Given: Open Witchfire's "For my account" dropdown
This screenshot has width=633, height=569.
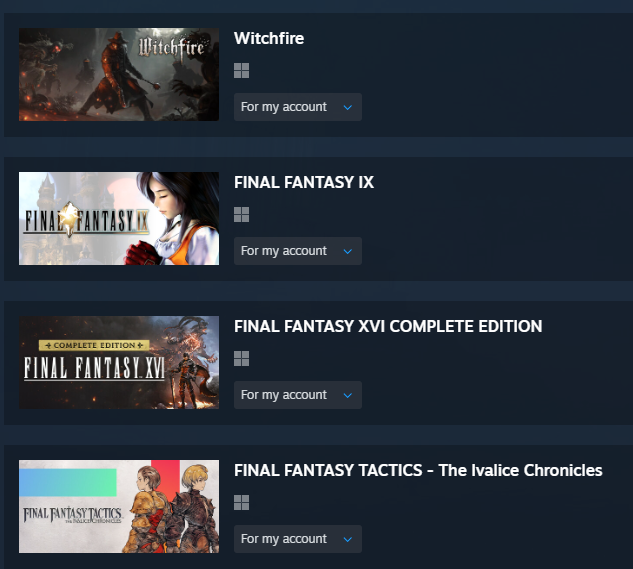Looking at the screenshot, I should [298, 107].
